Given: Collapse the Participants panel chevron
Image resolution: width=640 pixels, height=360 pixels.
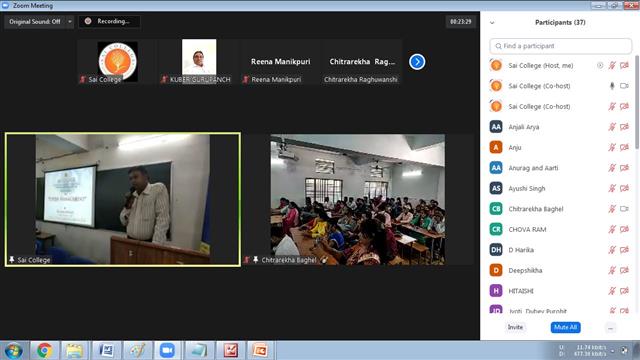Looking at the screenshot, I should click(492, 23).
